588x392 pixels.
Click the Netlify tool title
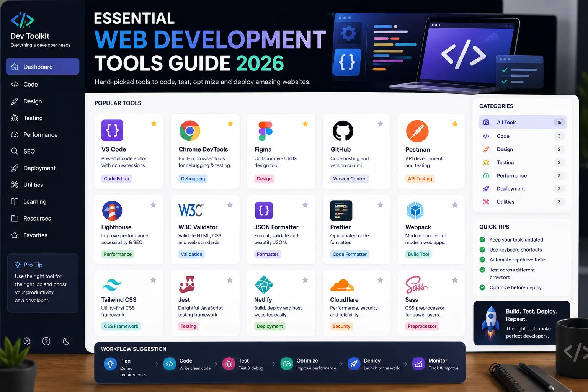tap(263, 300)
